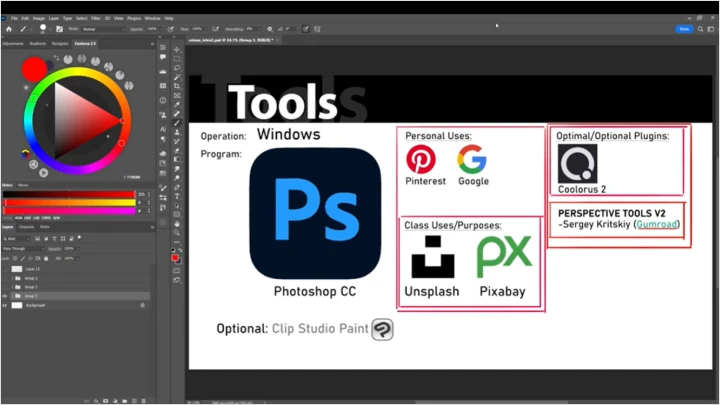Select the Zoom tool
Viewport: 720px width, 405px height.
tap(177, 233)
